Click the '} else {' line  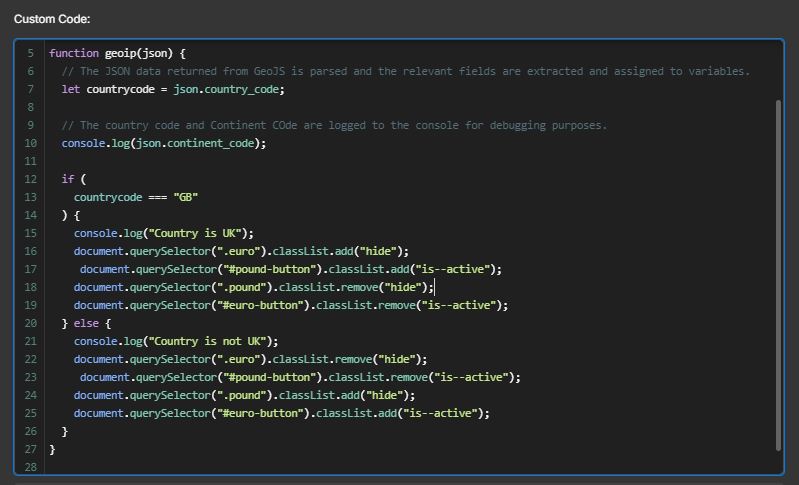pos(86,323)
